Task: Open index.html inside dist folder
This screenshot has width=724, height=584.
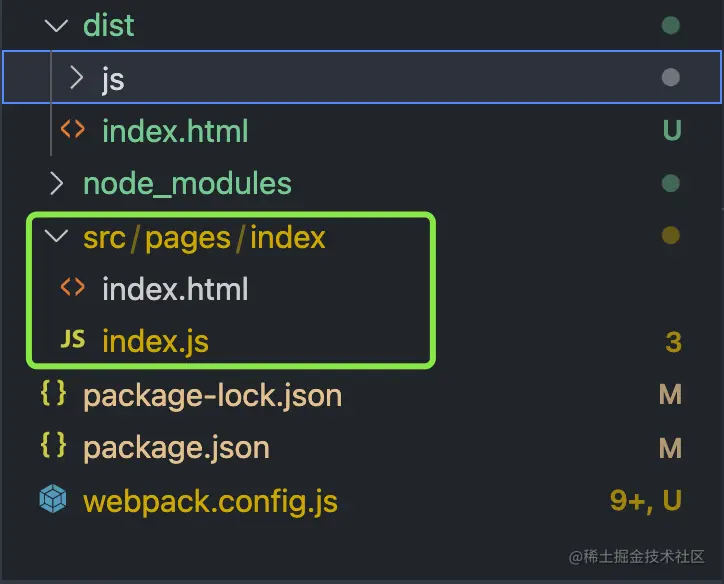Action: (174, 131)
